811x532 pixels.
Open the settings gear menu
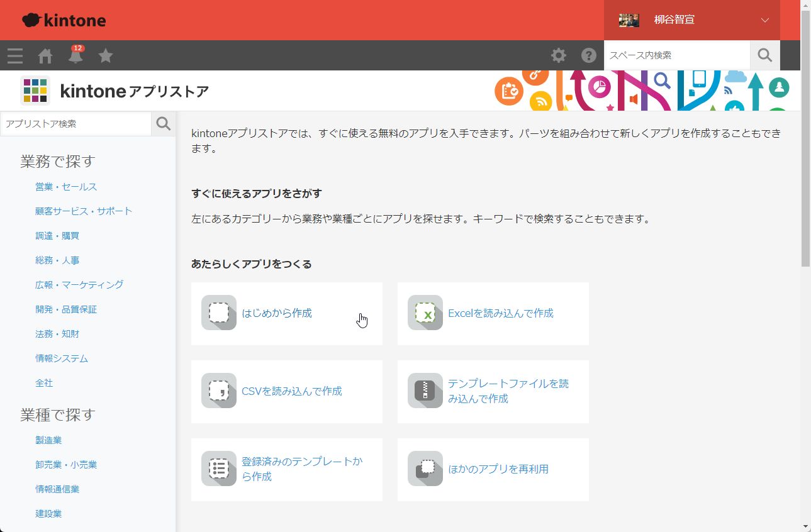(559, 55)
